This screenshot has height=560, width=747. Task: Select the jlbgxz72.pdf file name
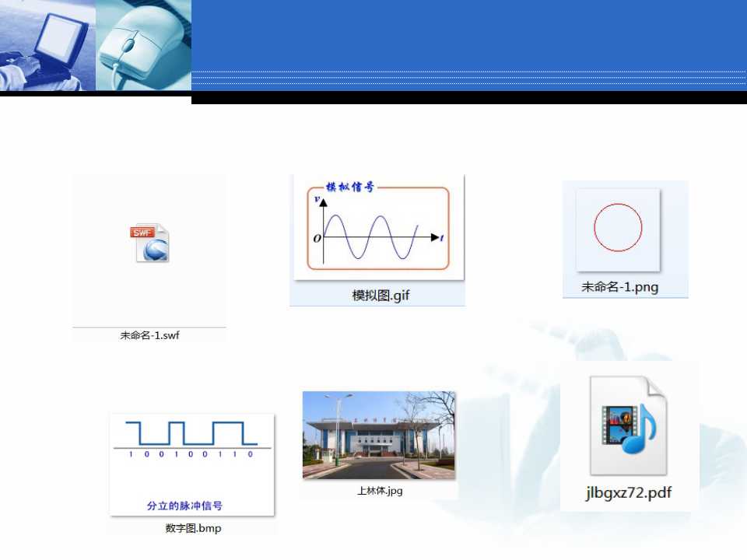click(629, 492)
